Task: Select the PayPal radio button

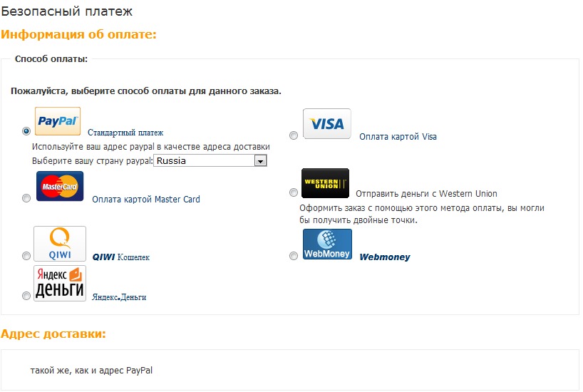Action: point(26,131)
